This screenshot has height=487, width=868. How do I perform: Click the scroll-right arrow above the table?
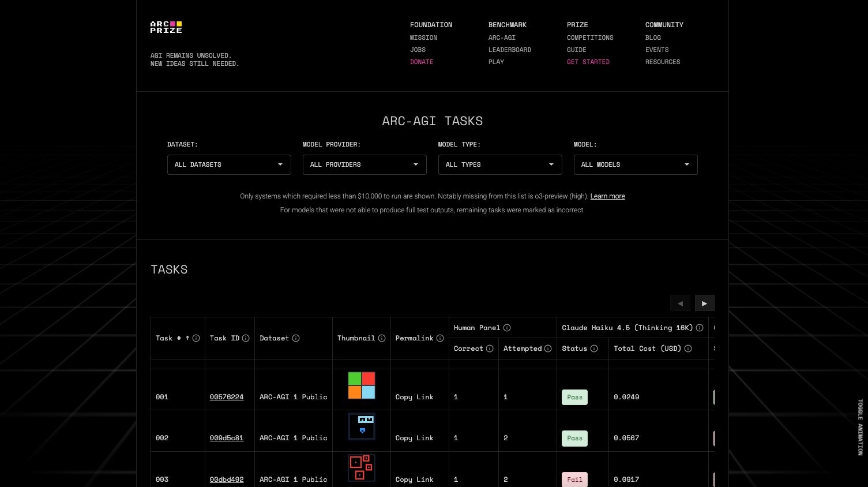pos(704,303)
